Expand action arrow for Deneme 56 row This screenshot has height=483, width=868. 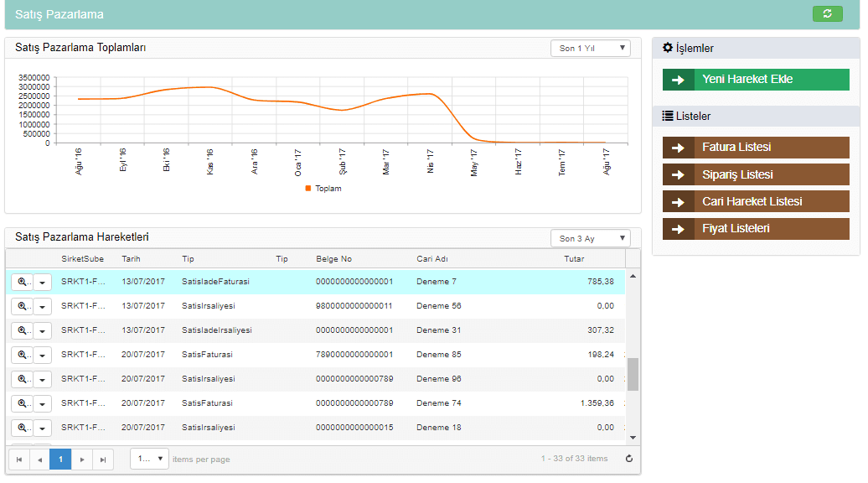[x=42, y=307]
